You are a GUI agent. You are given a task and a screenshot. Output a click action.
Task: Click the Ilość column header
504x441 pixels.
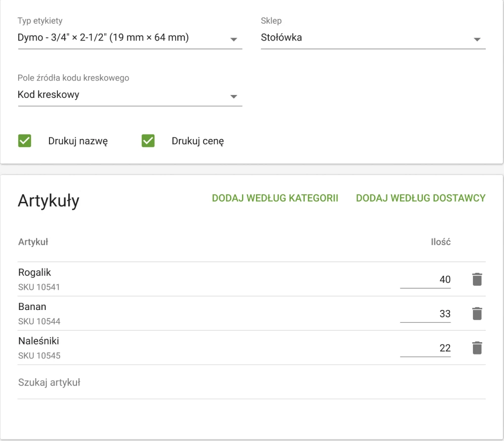click(x=441, y=242)
